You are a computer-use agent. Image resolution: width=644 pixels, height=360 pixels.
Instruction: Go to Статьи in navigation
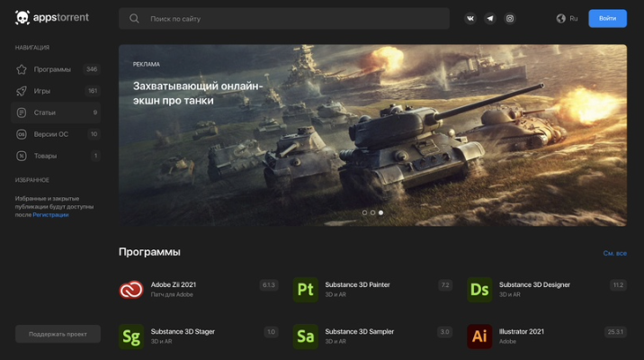click(x=56, y=112)
